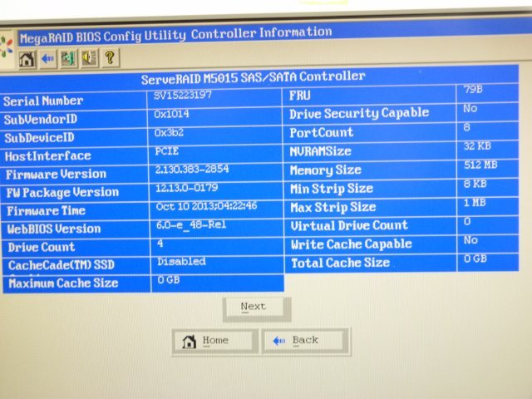Select the SubDeviceID label
Viewport: 532px width, 399px height.
39,138
